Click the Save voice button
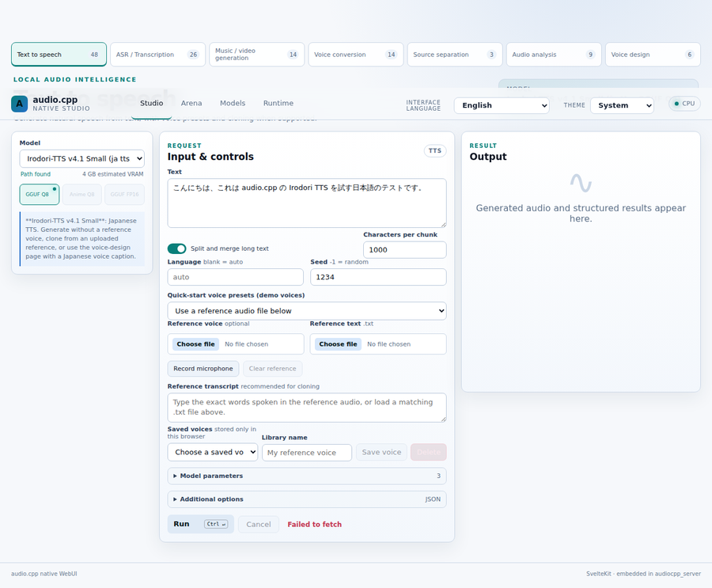Viewport: 712px width, 588px height. [381, 452]
